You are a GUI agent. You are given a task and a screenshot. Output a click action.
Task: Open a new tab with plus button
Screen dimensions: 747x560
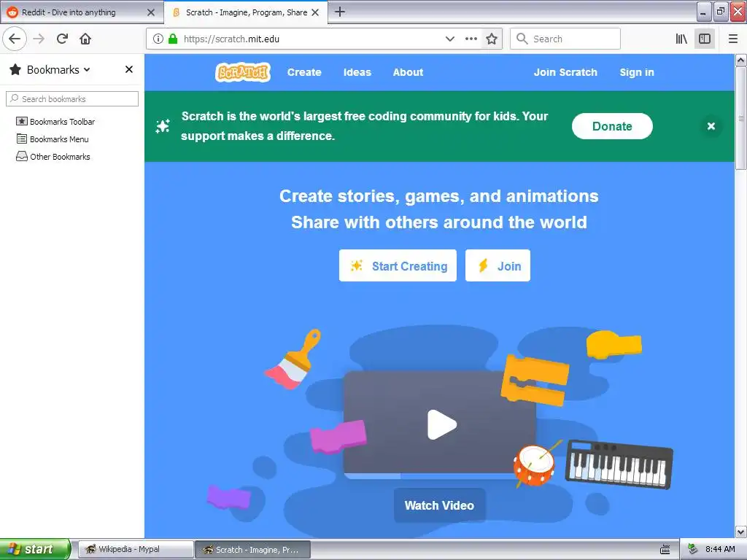click(340, 12)
